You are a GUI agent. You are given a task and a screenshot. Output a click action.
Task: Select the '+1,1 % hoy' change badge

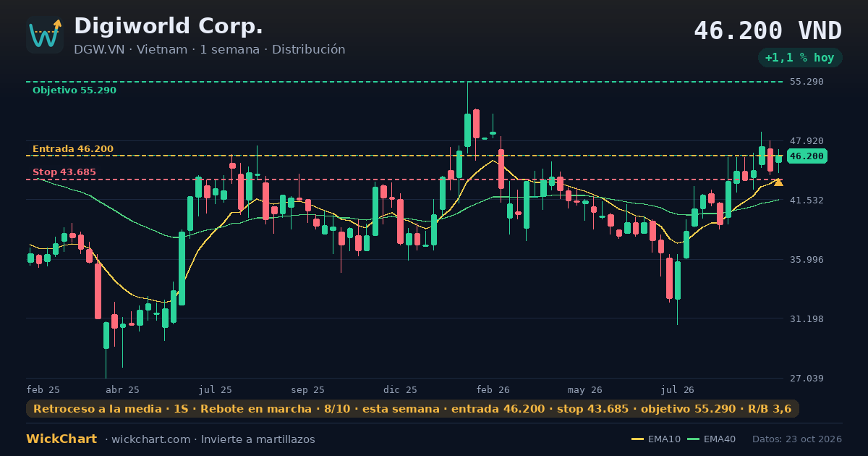click(x=800, y=58)
